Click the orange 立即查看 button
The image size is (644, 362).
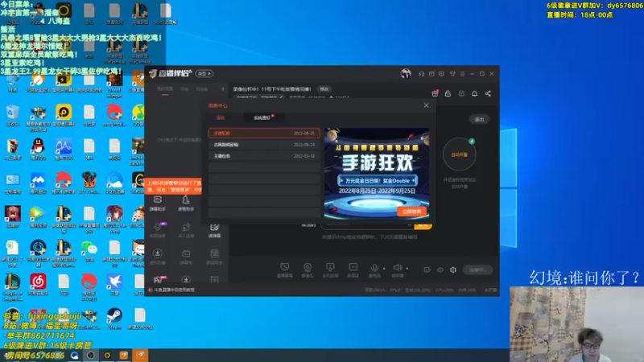point(411,212)
